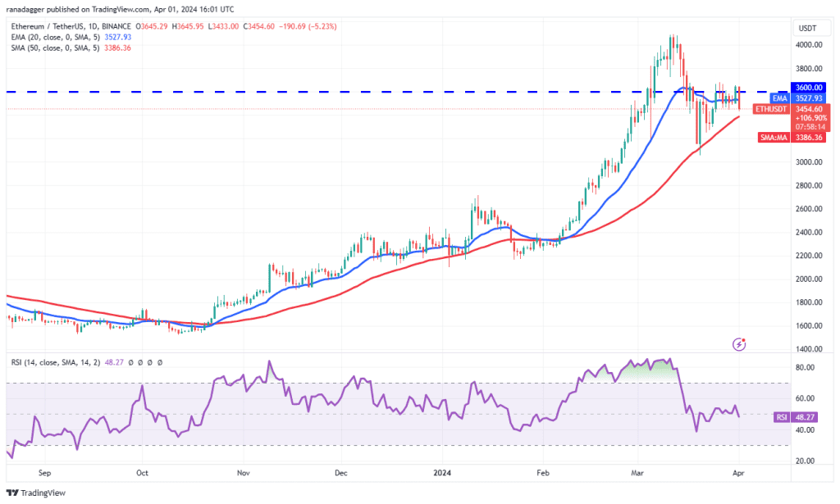Click the Apr label on time axis
The image size is (840, 504).
coord(738,473)
